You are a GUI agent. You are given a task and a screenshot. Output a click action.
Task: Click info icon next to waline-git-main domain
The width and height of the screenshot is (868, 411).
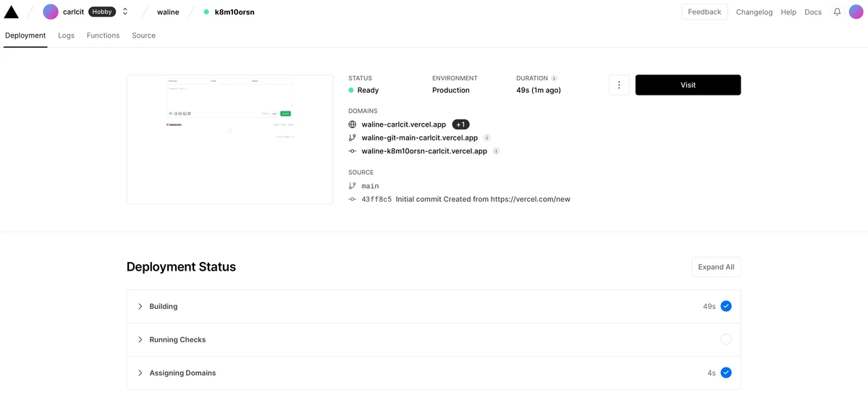pyautogui.click(x=486, y=137)
